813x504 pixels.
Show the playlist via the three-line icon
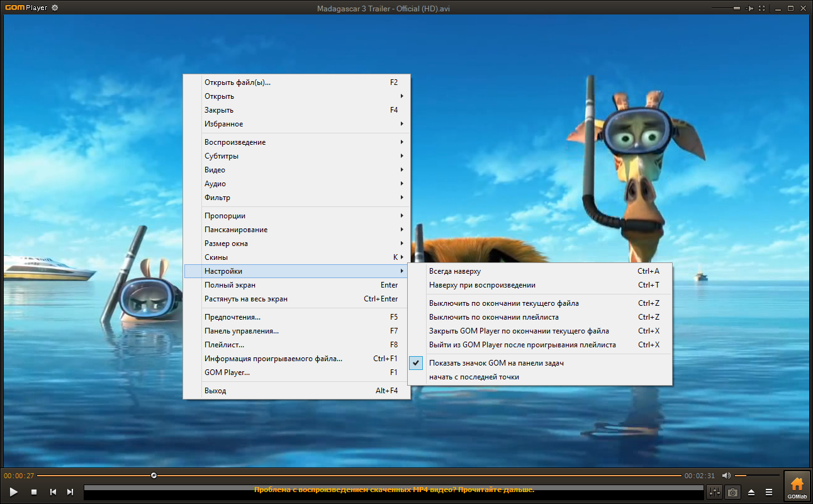point(768,492)
